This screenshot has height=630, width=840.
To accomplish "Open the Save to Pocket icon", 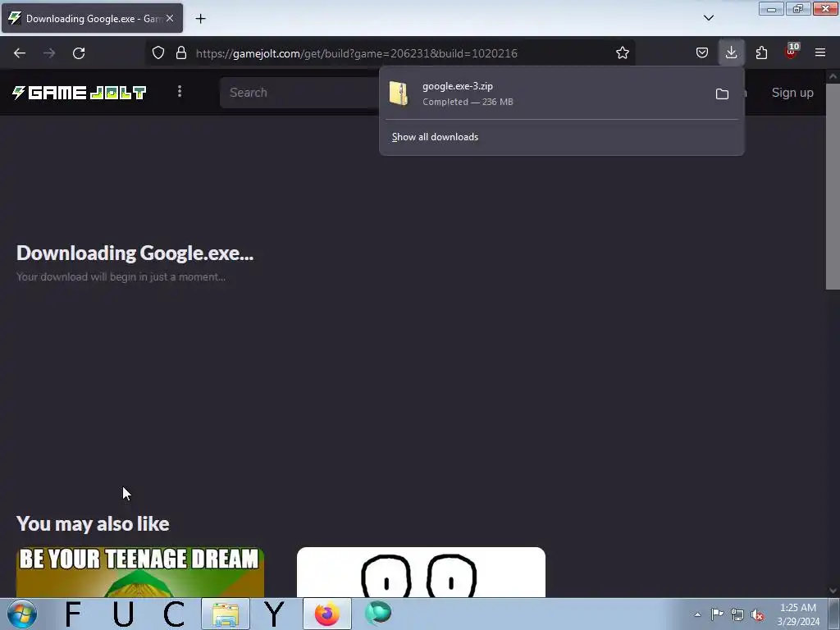I will click(702, 52).
